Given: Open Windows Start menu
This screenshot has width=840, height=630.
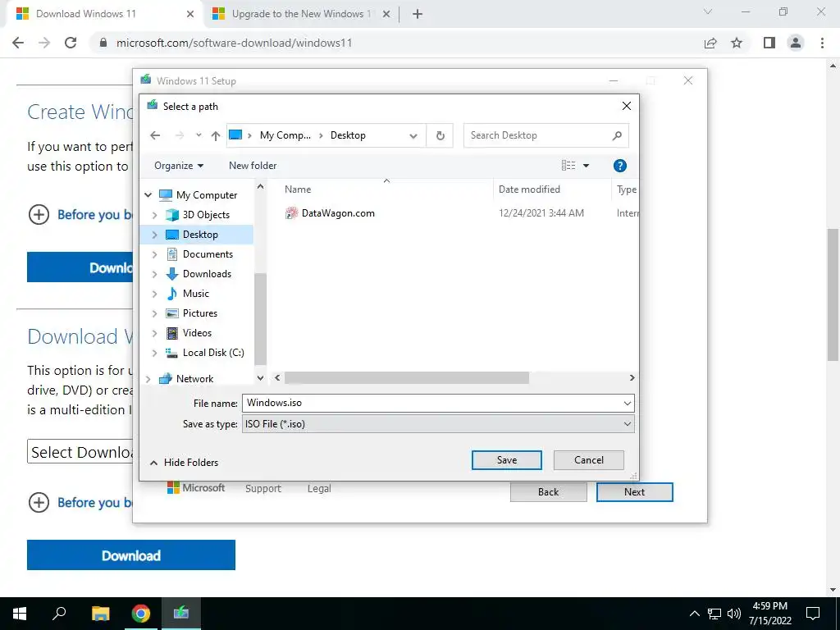Looking at the screenshot, I should point(20,614).
